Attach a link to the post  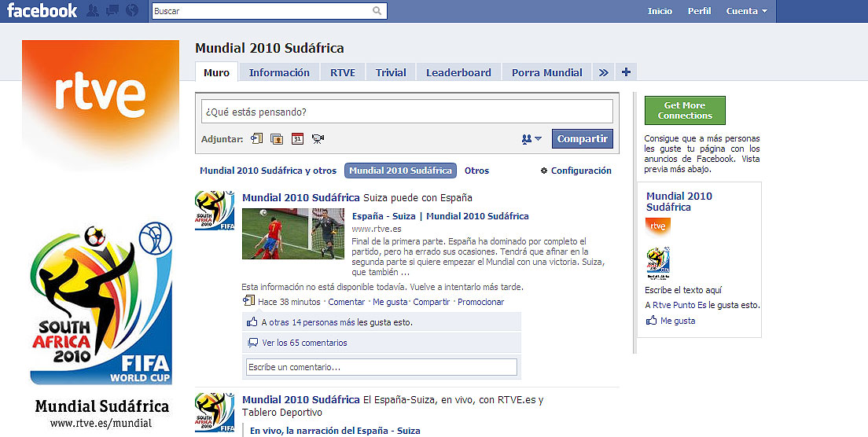click(256, 139)
